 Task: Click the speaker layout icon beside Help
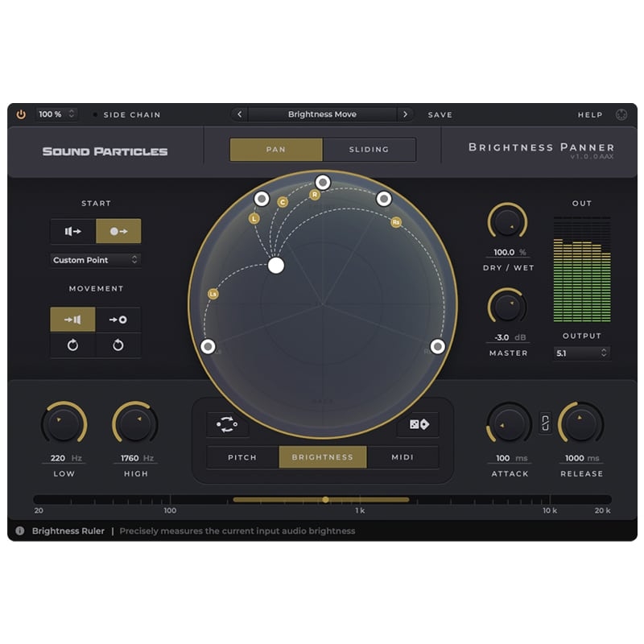click(621, 114)
